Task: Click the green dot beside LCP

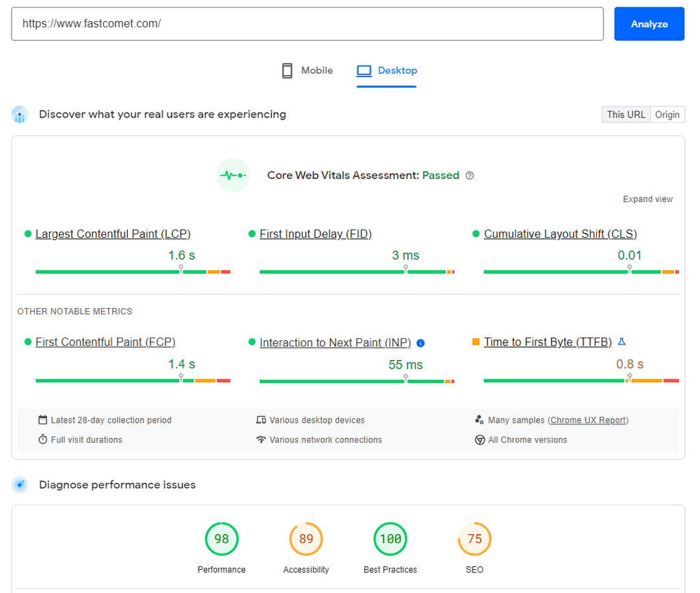Action: [26, 234]
